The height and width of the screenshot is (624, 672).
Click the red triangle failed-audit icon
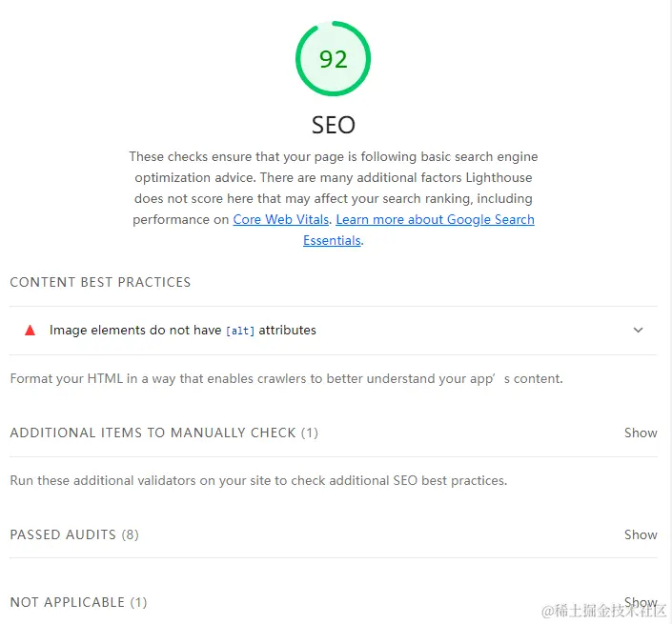(30, 331)
